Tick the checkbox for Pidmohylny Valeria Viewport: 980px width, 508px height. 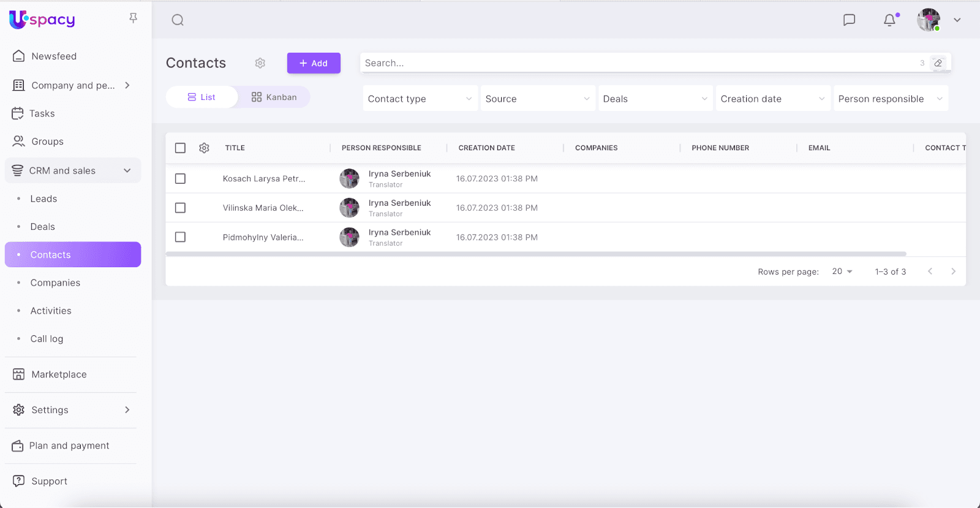pyautogui.click(x=180, y=237)
